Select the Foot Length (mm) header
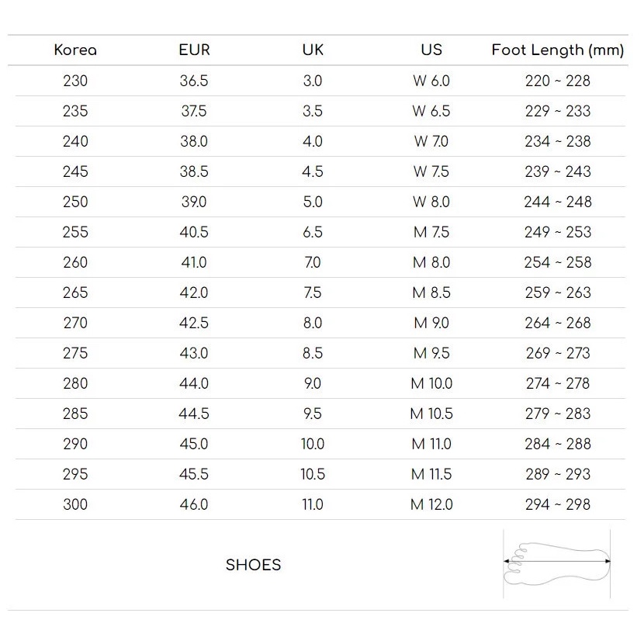The image size is (644, 644). [x=557, y=50]
